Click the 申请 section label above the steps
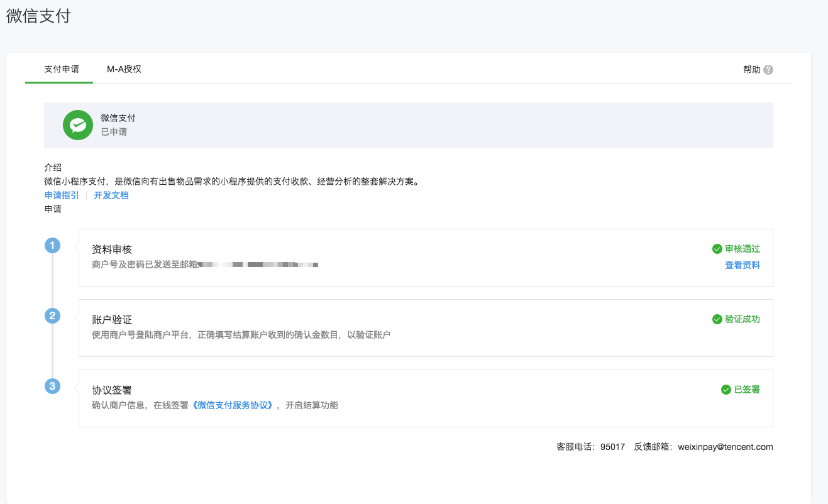The image size is (828, 504). (53, 209)
